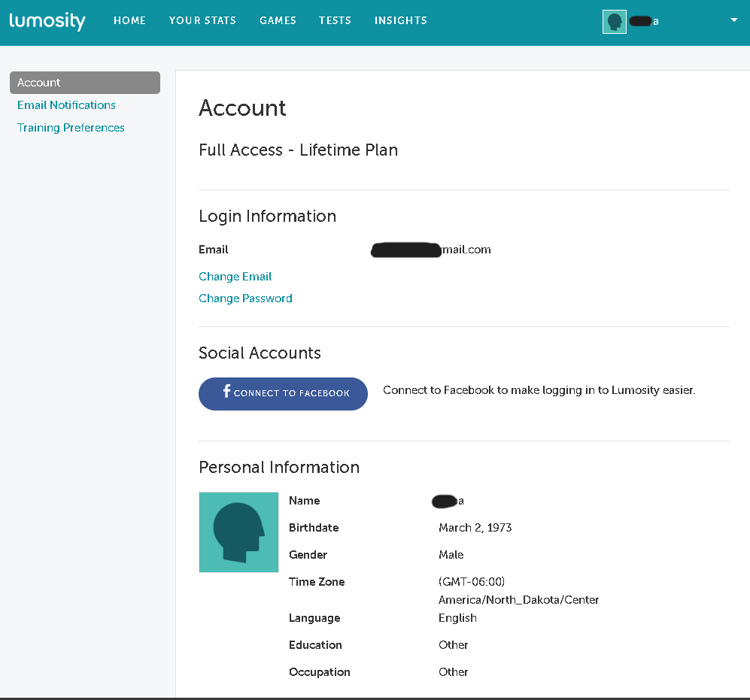Expand the user account dropdown arrow
750x700 pixels.
tap(734, 20)
